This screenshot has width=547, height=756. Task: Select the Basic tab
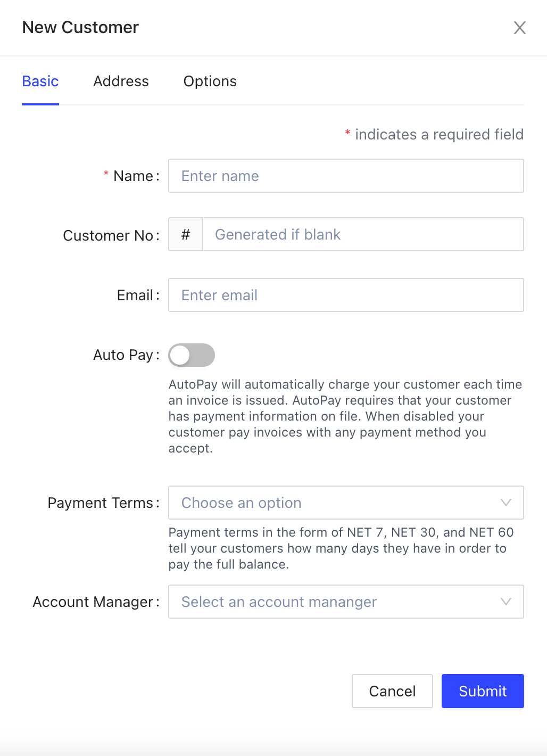(40, 81)
